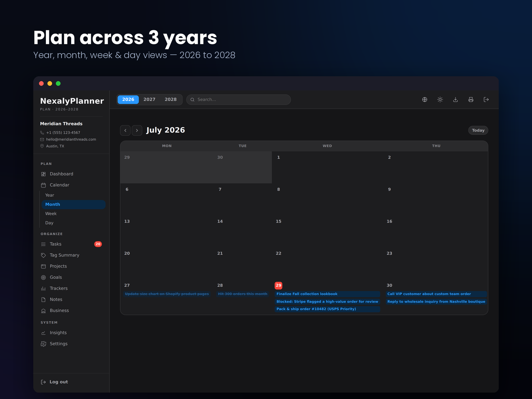Select July 15 in the calendar

[x=279, y=221]
